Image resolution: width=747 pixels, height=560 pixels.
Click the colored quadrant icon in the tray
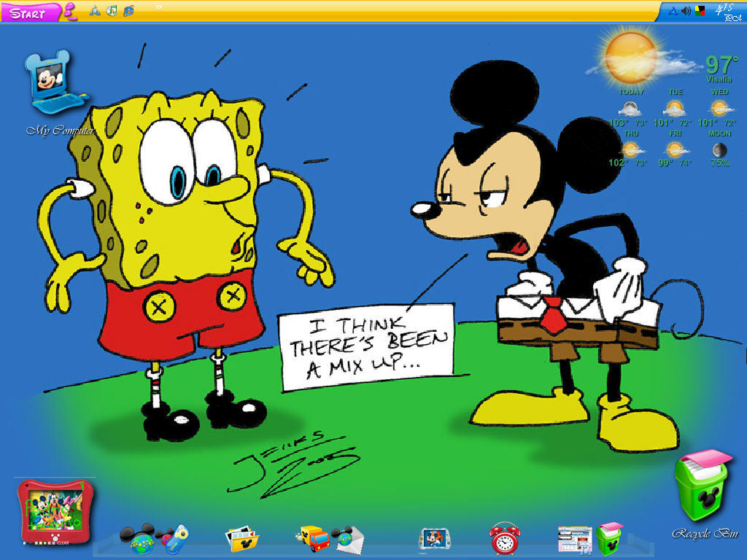pyautogui.click(x=700, y=10)
